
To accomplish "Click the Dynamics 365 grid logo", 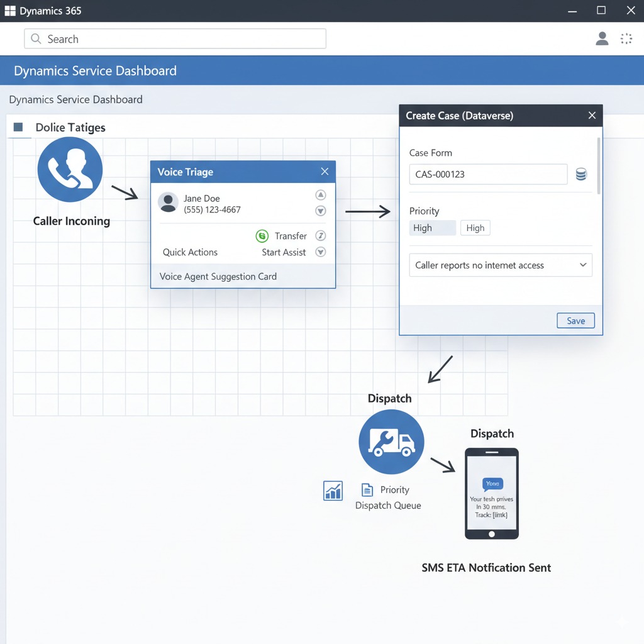I will [x=10, y=11].
